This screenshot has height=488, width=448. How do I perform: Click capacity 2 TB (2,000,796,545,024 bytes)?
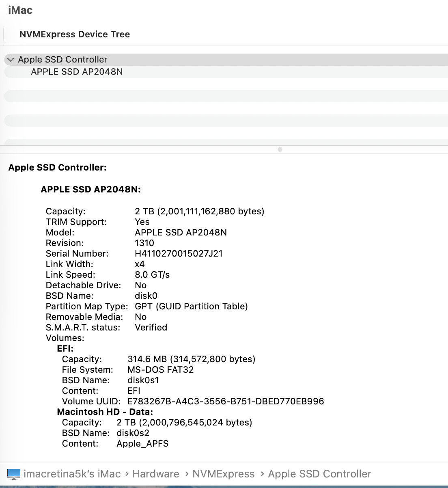[x=184, y=423]
